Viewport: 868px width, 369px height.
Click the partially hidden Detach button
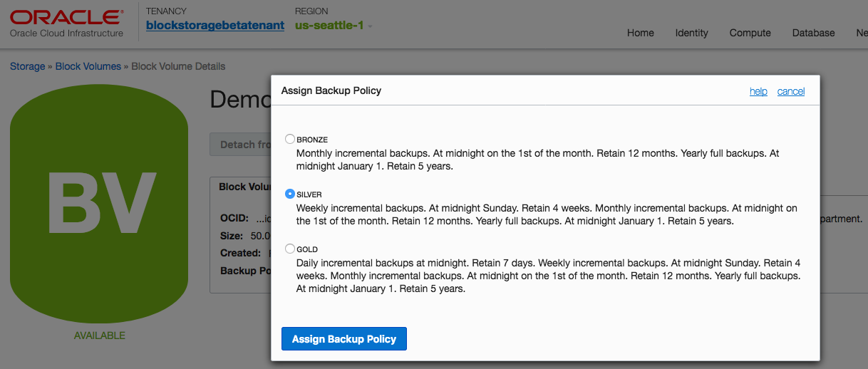tap(240, 145)
